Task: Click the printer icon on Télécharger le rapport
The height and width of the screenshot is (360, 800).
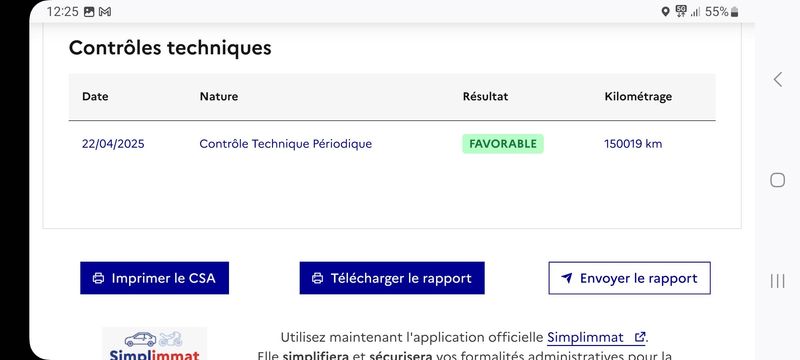Action: click(317, 278)
